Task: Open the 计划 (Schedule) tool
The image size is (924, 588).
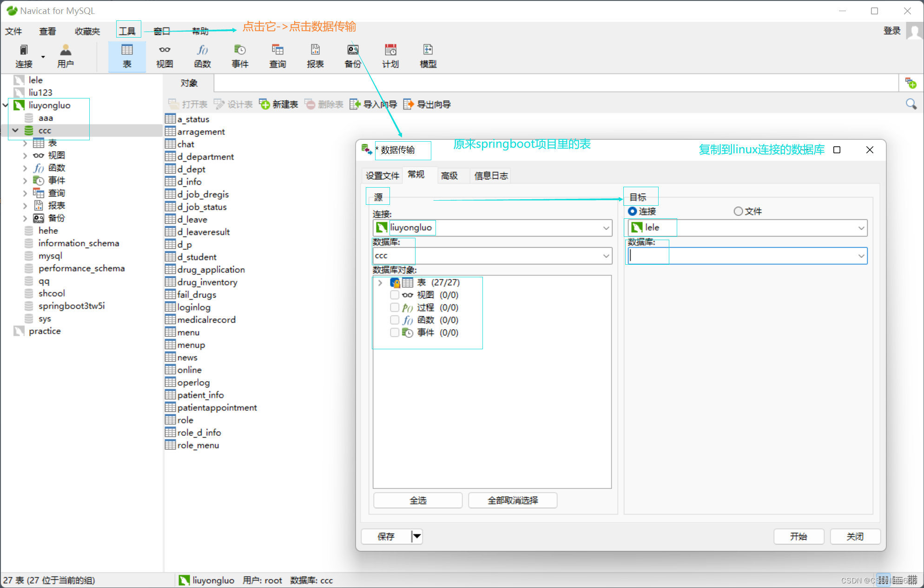Action: click(x=390, y=56)
